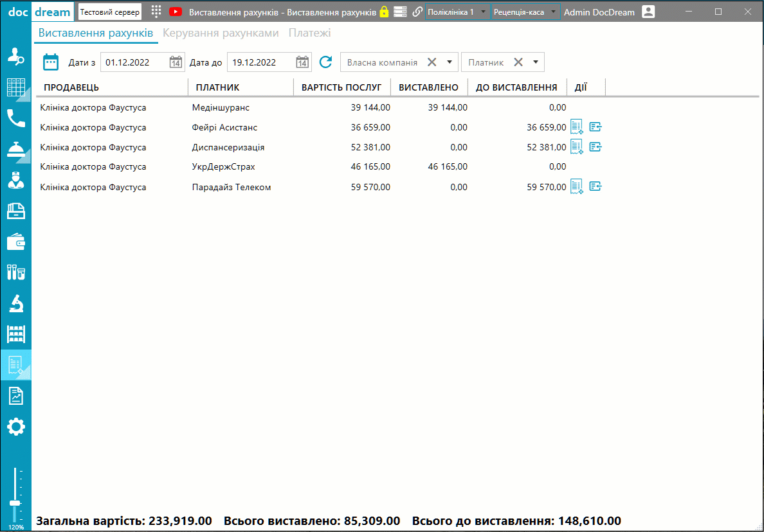Switch to the Керування рахунками tab

[221, 33]
